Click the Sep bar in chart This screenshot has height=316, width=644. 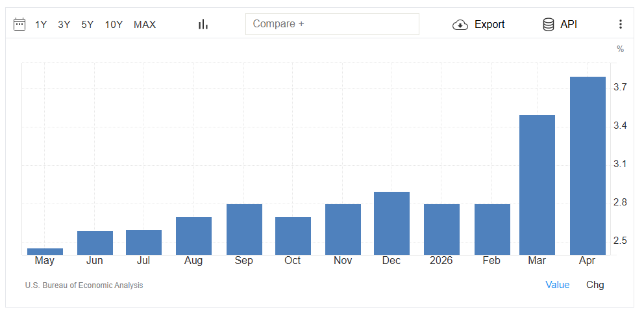click(x=244, y=230)
